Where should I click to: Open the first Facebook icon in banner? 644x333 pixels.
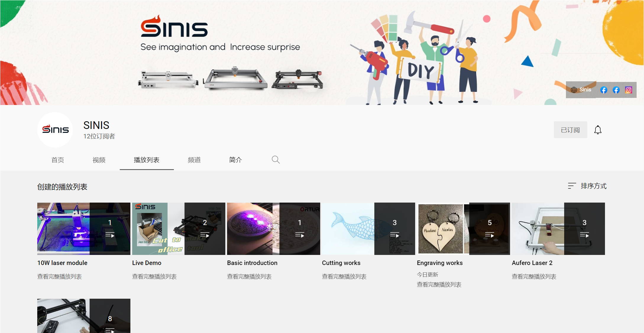point(603,90)
